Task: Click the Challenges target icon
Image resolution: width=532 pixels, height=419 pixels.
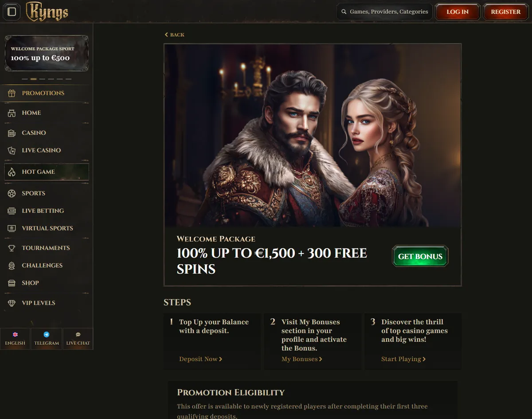Action: click(12, 266)
